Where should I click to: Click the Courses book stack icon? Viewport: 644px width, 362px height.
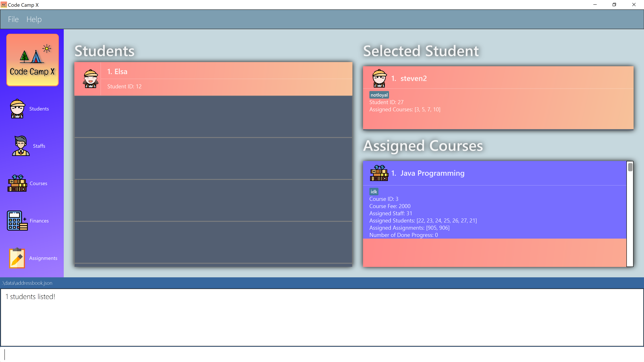pos(17,183)
